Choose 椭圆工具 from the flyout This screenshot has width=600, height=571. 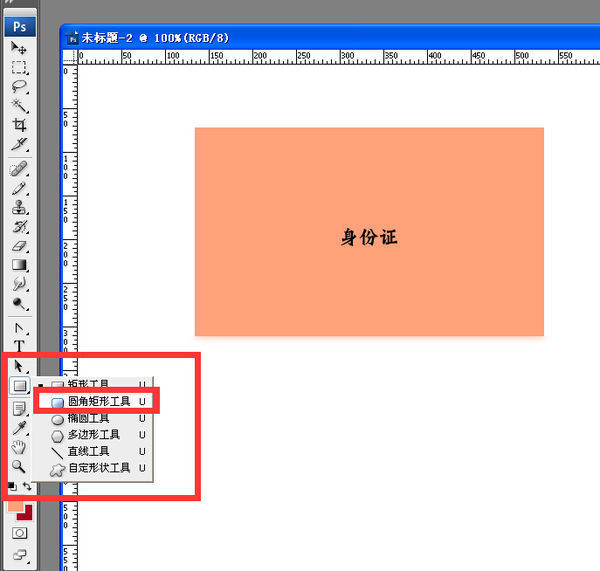click(x=93, y=418)
